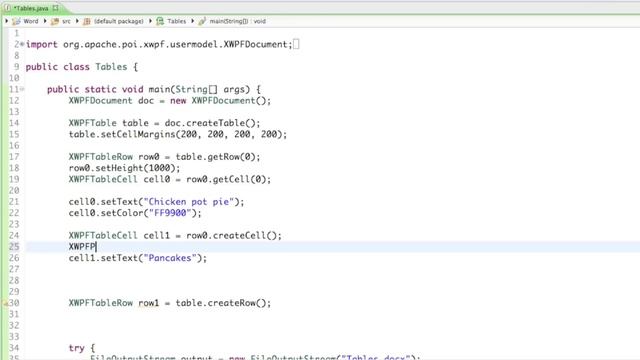
Task: Click the "FF9900" color string
Action: coord(170,213)
